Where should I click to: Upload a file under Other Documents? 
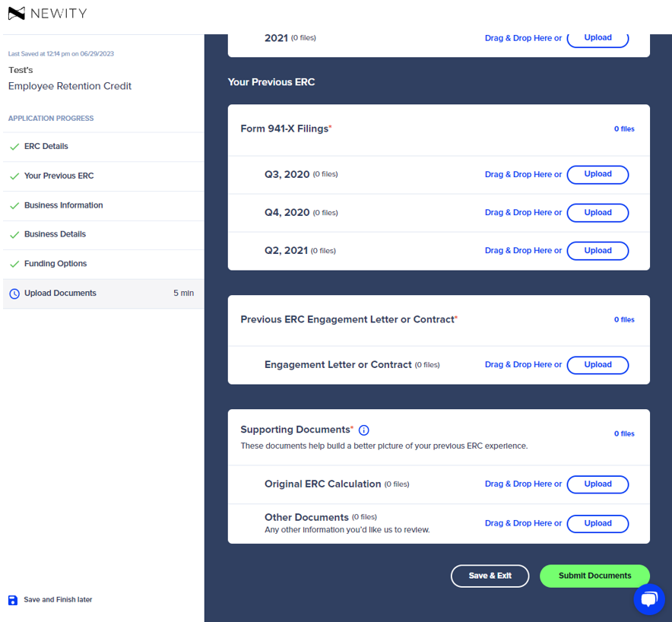tap(598, 523)
